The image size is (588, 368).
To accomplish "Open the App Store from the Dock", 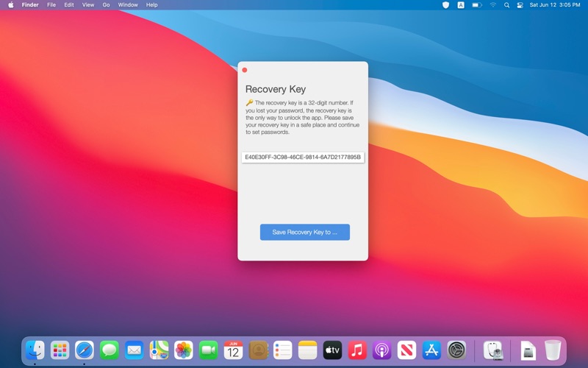I will tap(431, 350).
